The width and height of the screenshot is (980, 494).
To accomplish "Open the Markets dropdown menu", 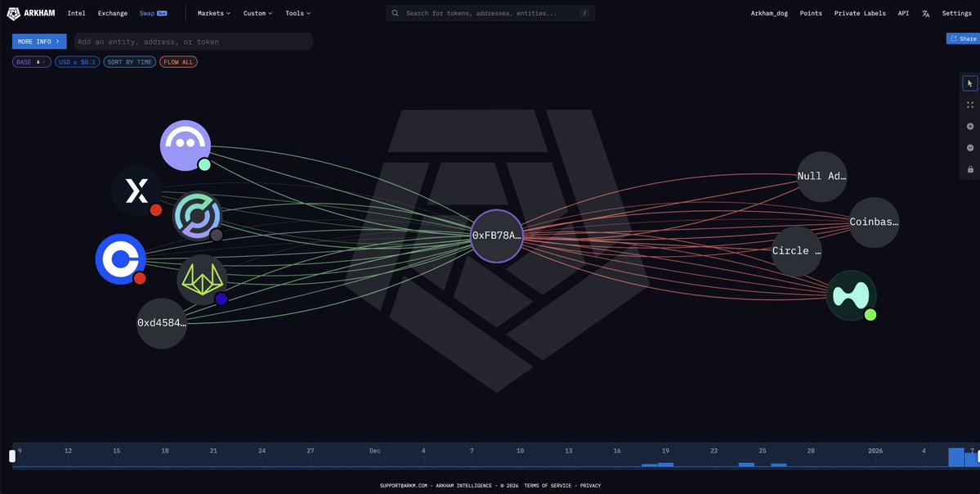I will coord(213,14).
